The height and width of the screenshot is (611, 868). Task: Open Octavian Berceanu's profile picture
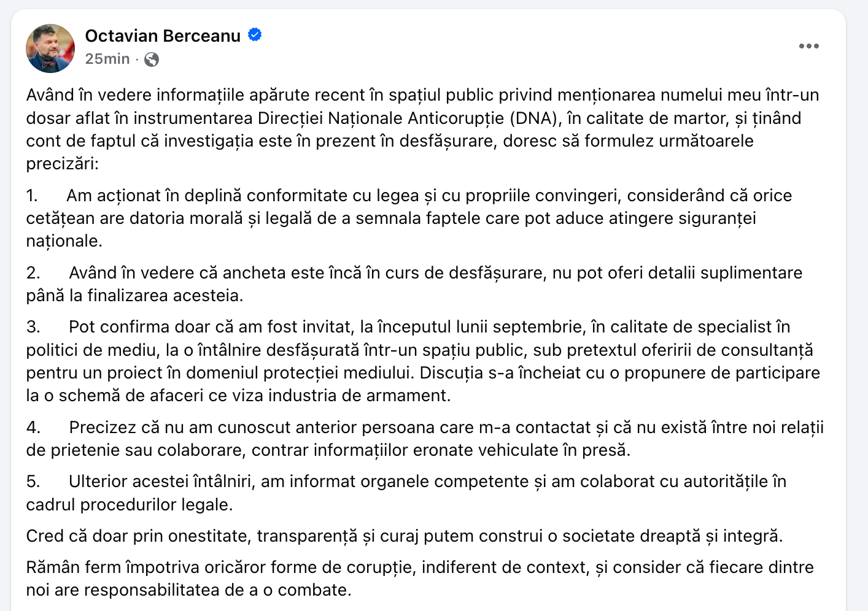coord(50,48)
